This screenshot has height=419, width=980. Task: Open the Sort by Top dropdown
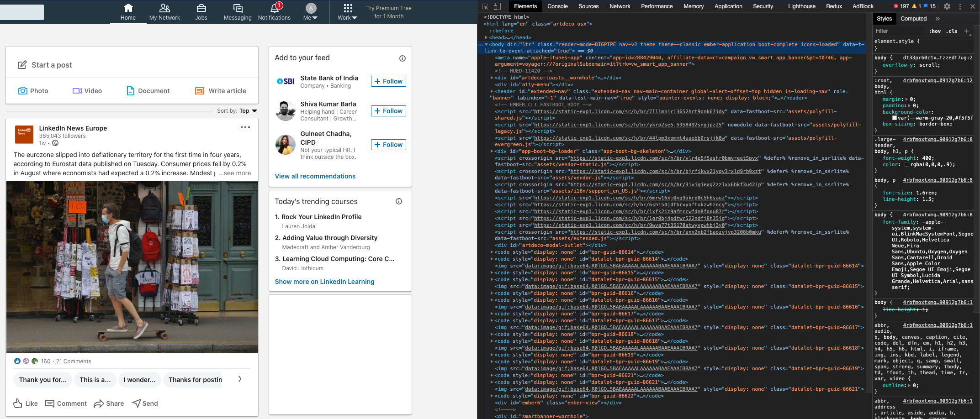coord(247,110)
